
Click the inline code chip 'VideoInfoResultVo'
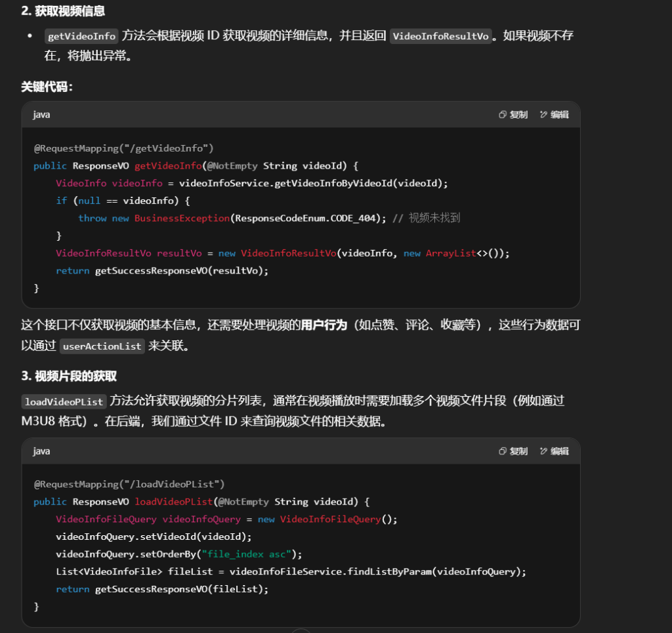pyautogui.click(x=440, y=36)
